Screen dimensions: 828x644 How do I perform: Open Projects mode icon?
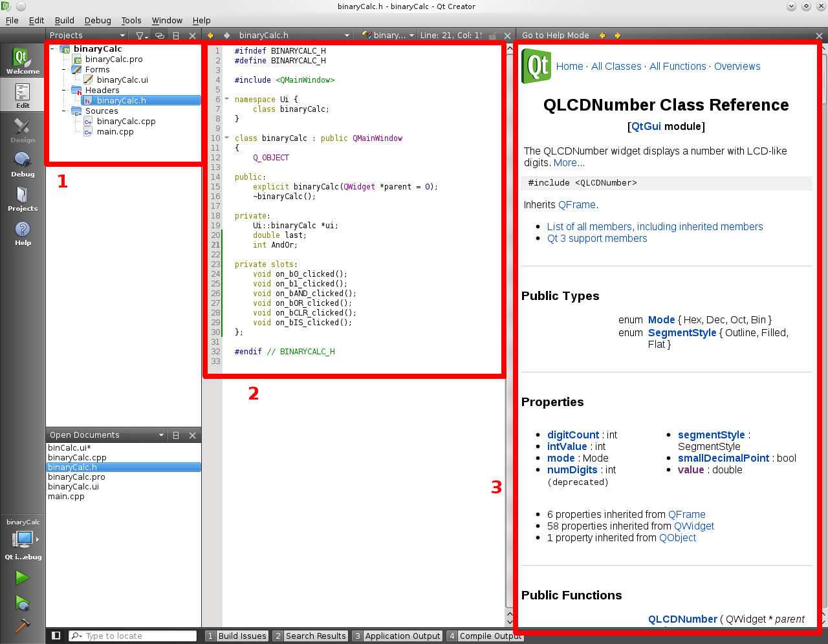point(23,198)
